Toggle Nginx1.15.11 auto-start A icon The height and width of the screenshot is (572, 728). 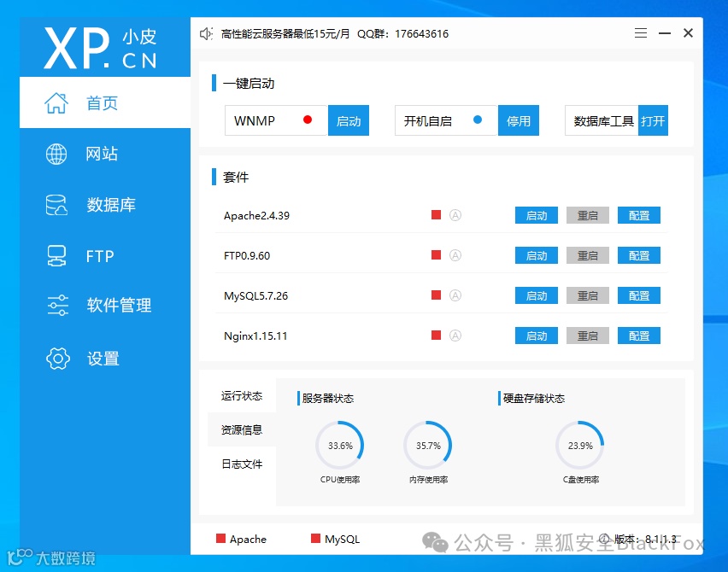point(455,336)
